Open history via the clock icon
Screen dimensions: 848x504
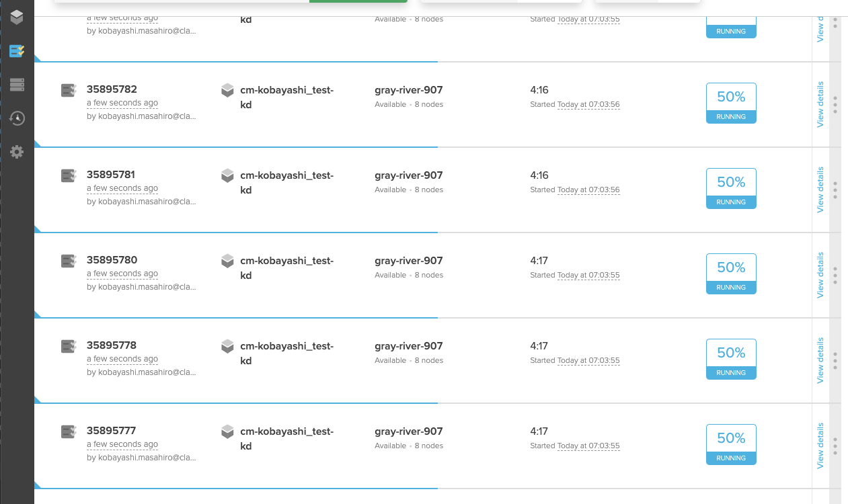pyautogui.click(x=17, y=118)
